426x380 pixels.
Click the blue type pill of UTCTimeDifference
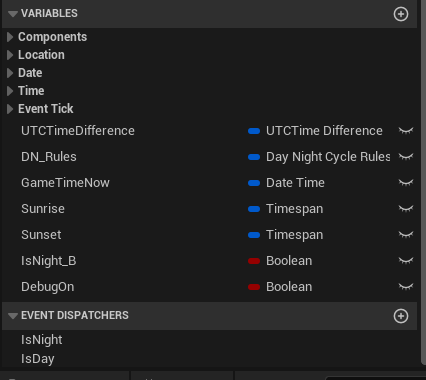point(254,131)
